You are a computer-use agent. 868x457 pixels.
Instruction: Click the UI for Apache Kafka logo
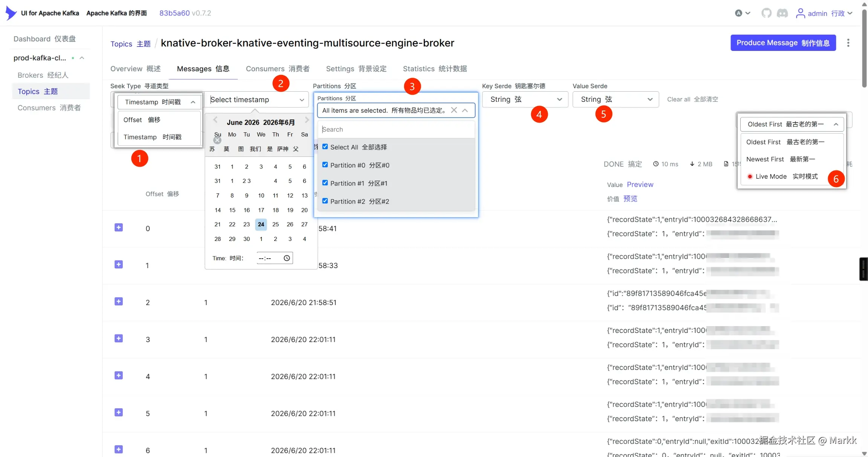(x=11, y=13)
